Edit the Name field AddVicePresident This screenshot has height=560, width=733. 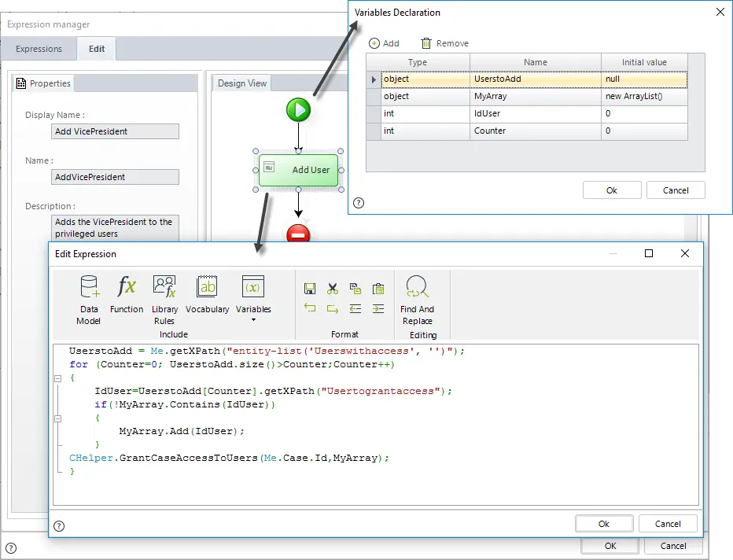[115, 177]
